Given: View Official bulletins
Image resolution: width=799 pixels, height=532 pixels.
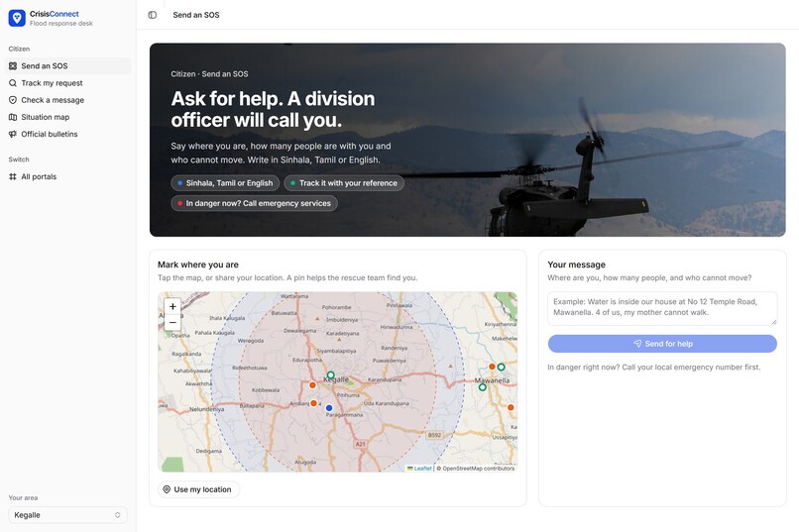Looking at the screenshot, I should [67, 134].
